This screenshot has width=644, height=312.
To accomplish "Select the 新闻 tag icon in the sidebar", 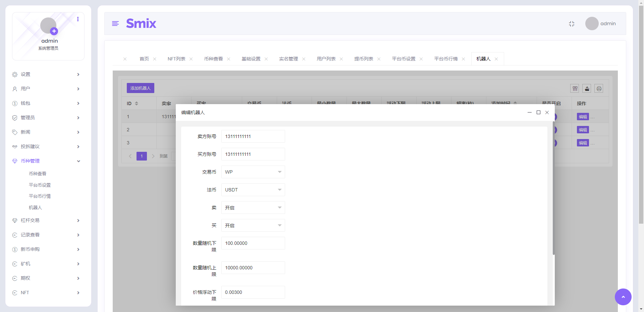I will (14, 132).
